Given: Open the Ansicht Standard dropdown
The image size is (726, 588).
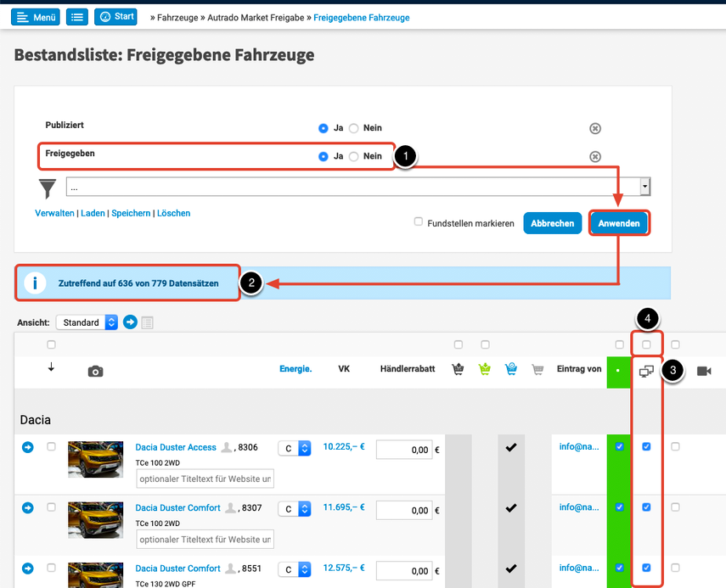Looking at the screenshot, I should (87, 322).
